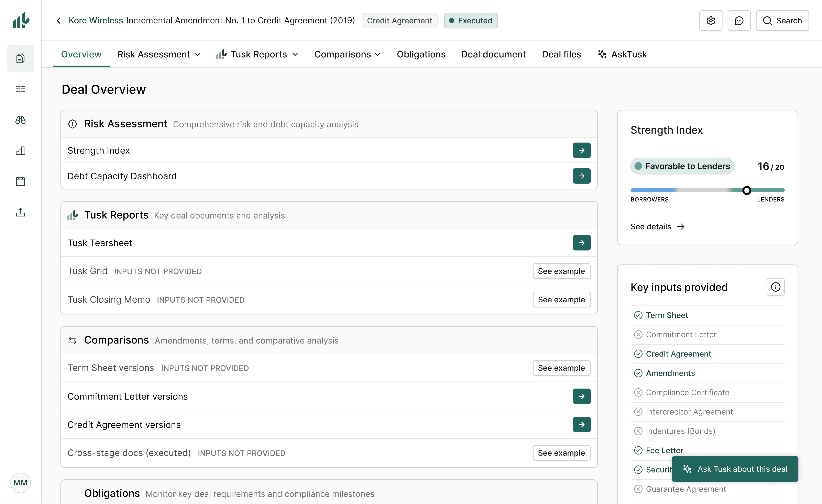Viewport: 822px width, 504px height.
Task: Open the bar chart sidebar icon
Action: click(x=20, y=151)
